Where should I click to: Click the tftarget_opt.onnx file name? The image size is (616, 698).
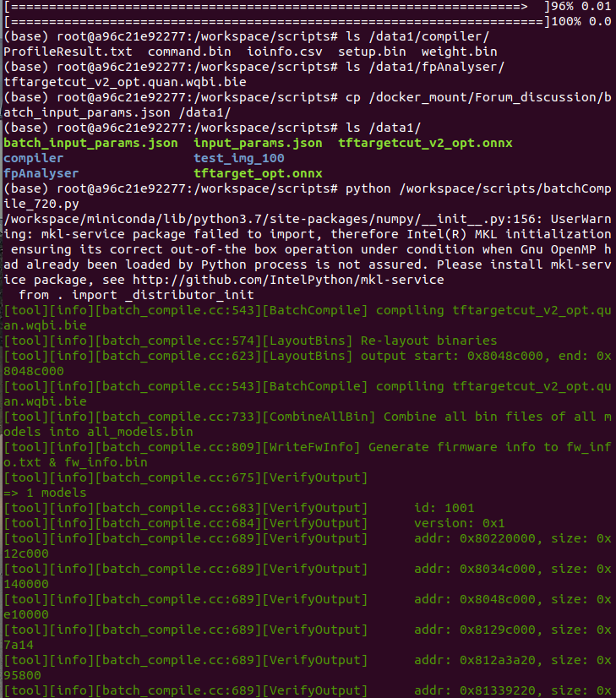click(x=258, y=173)
